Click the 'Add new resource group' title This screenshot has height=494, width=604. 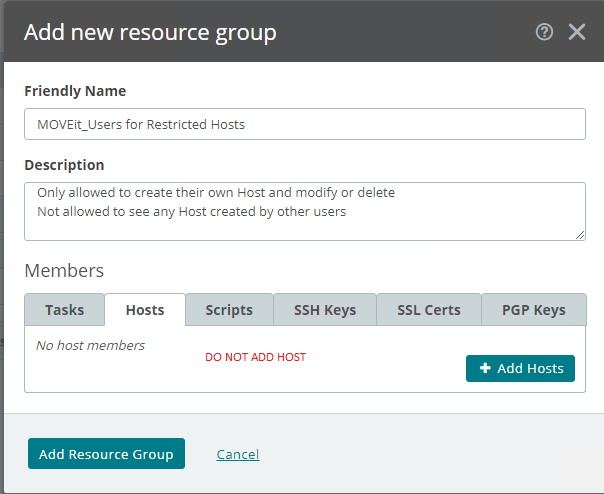click(x=150, y=33)
